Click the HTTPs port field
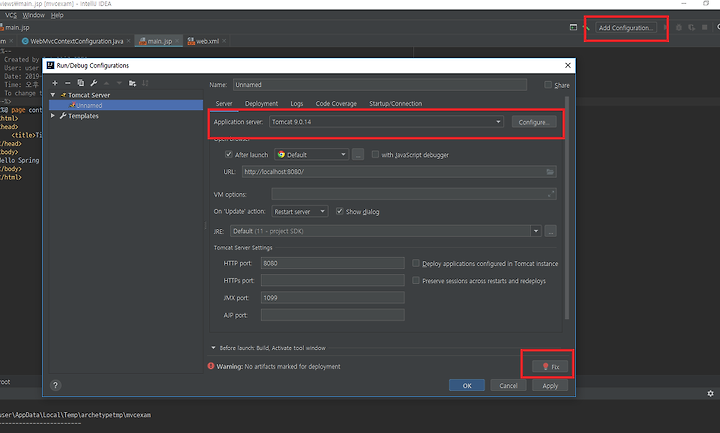The width and height of the screenshot is (720, 433). 332,280
